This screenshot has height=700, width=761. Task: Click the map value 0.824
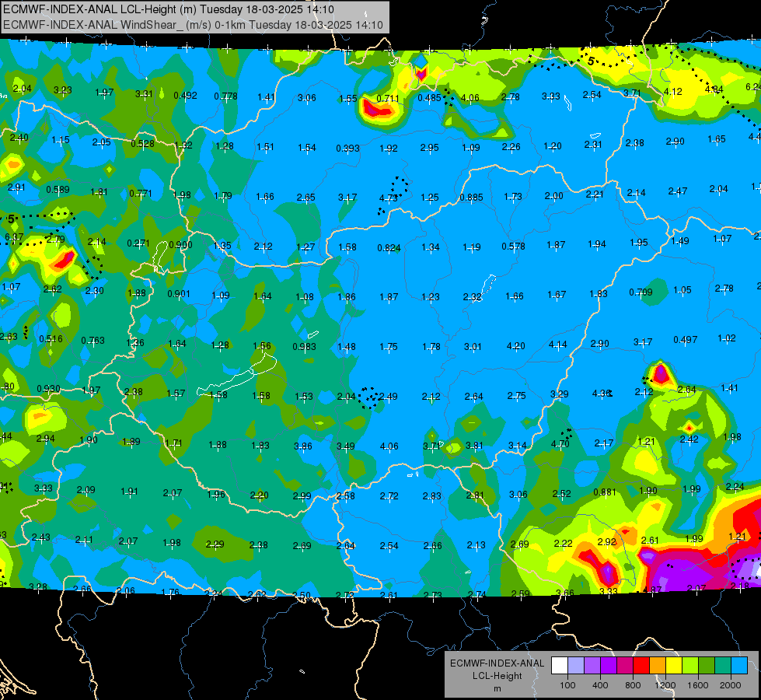[x=389, y=248]
